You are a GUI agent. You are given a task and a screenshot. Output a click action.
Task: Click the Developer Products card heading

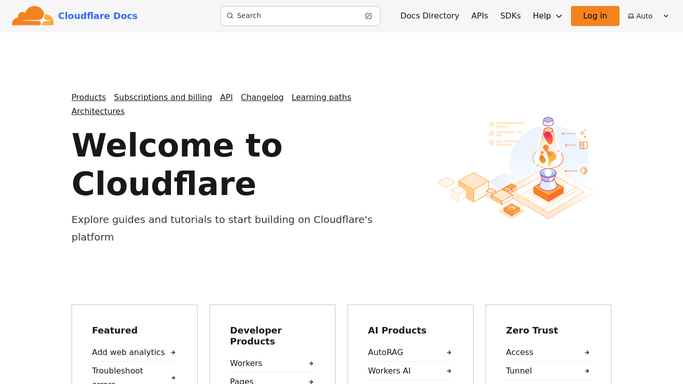tap(256, 336)
